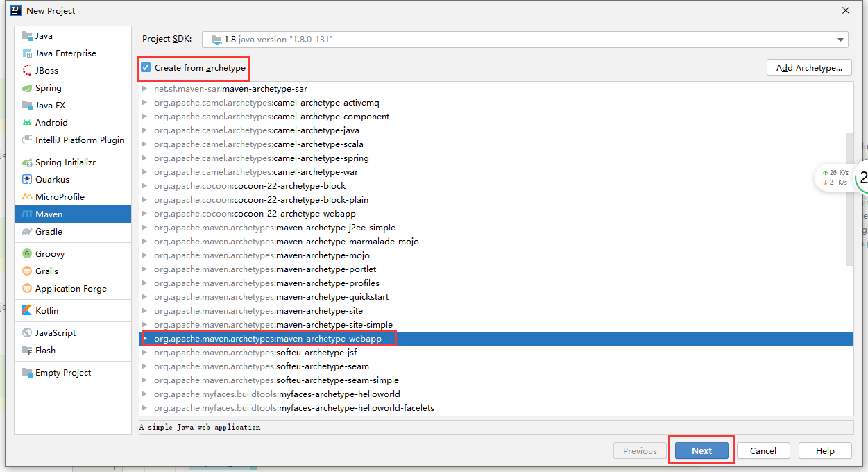Image resolution: width=868 pixels, height=472 pixels.
Task: Click the JavaScript globe icon
Action: point(27,333)
